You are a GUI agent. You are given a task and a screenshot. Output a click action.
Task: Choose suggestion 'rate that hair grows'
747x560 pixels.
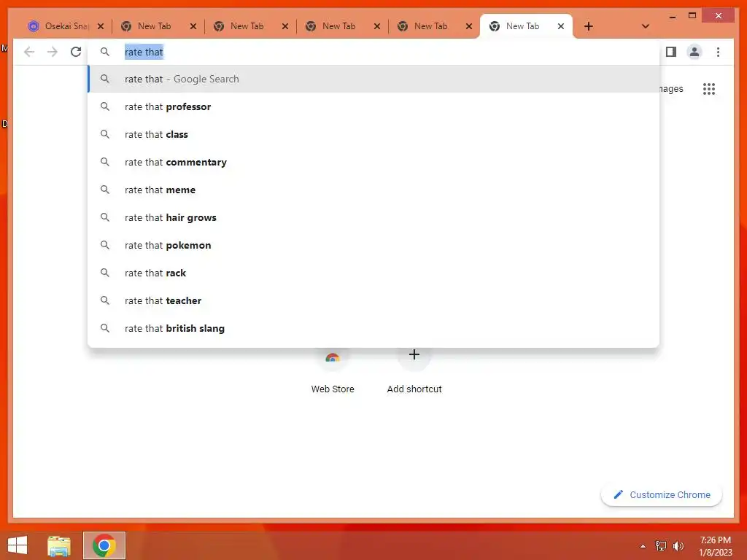[x=373, y=217]
